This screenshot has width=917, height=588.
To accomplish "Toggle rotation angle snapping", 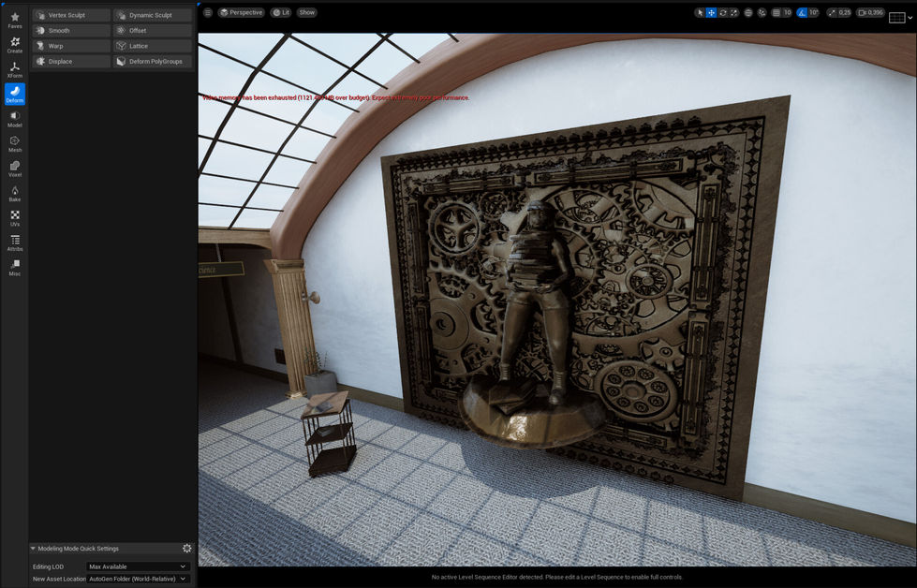I will coord(802,12).
